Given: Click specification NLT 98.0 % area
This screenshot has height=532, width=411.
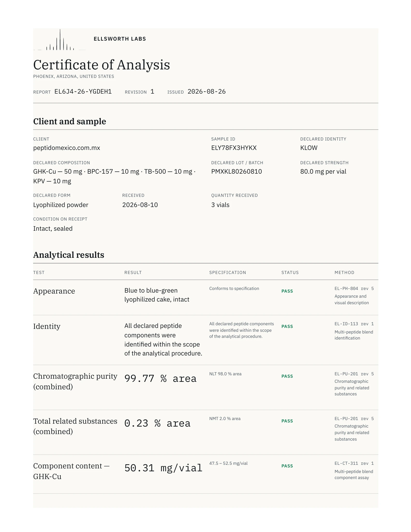Looking at the screenshot, I should [226, 374].
